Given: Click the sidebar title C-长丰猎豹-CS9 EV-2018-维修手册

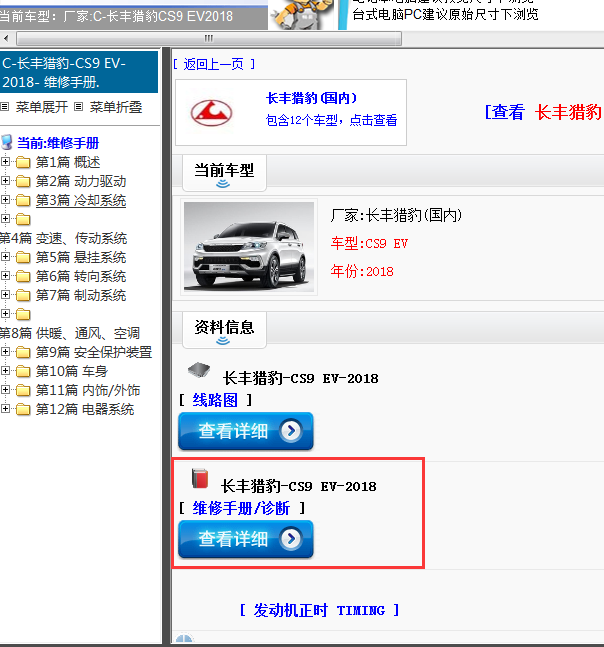Looking at the screenshot, I should [x=79, y=72].
